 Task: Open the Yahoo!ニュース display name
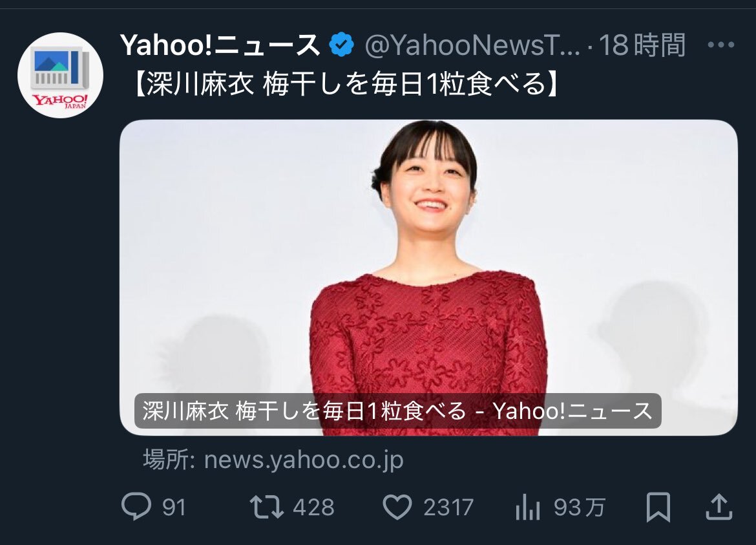[220, 45]
